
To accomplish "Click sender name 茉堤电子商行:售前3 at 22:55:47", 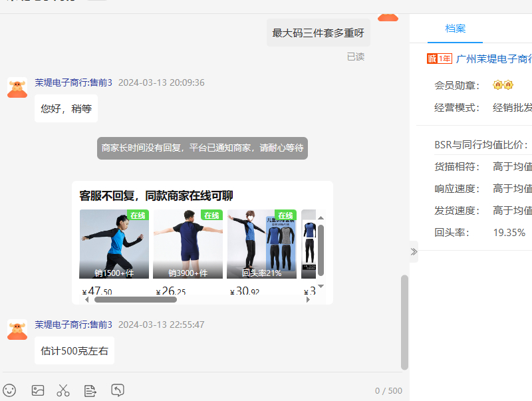I will [x=74, y=325].
